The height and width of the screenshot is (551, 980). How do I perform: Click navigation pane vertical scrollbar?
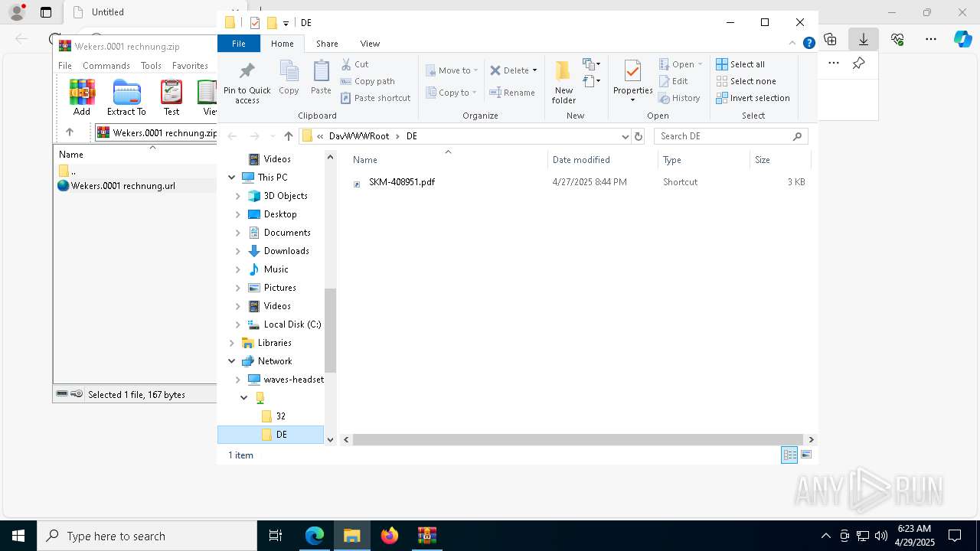click(x=331, y=331)
